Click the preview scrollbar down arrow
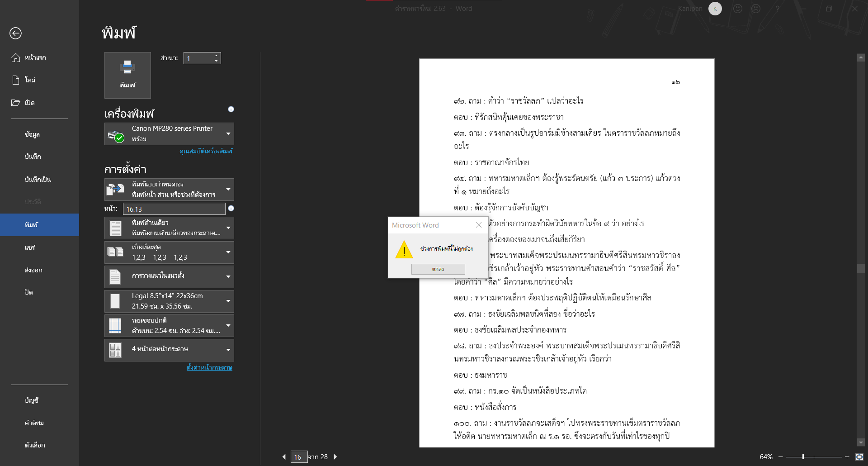The height and width of the screenshot is (466, 868). [x=861, y=442]
